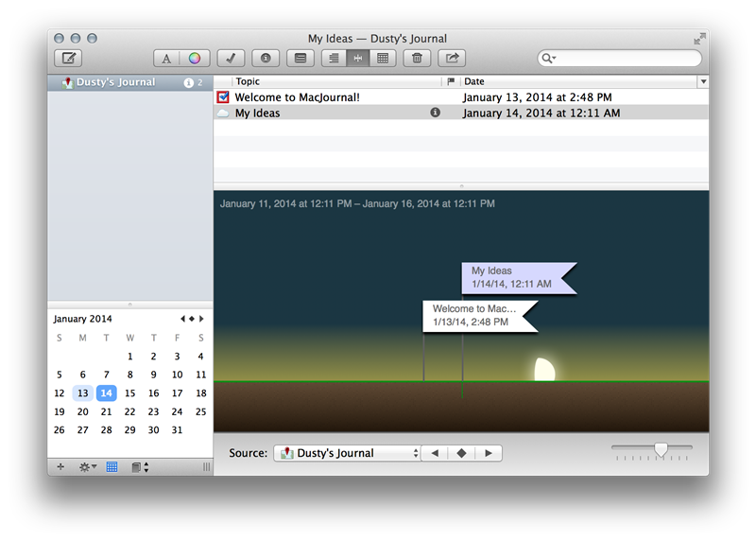The image size is (756, 541).
Task: Click the sidebar resize grip handle
Action: point(206,466)
